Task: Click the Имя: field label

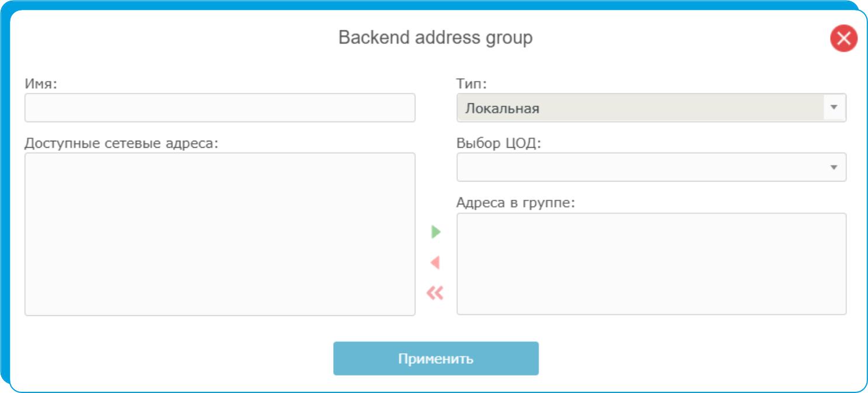Action: coord(41,84)
